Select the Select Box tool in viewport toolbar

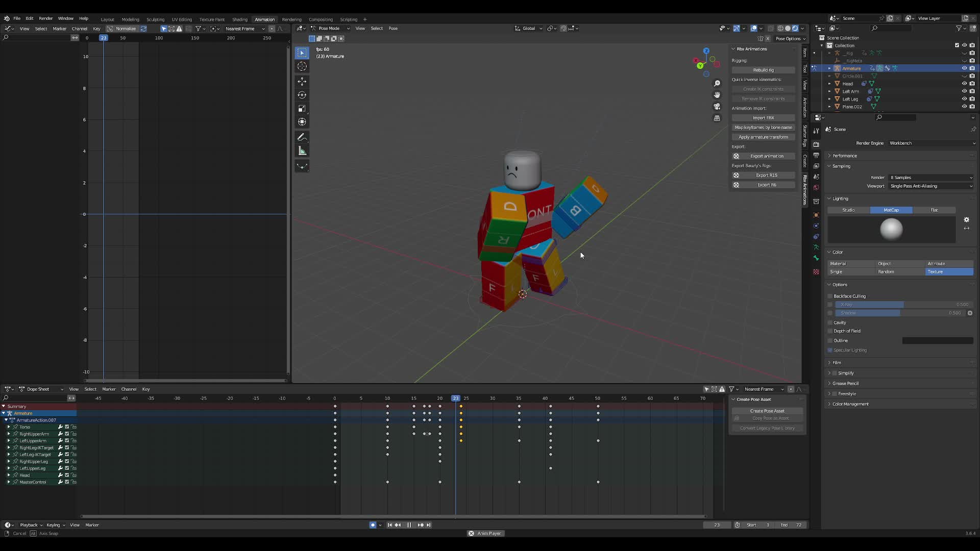[302, 53]
